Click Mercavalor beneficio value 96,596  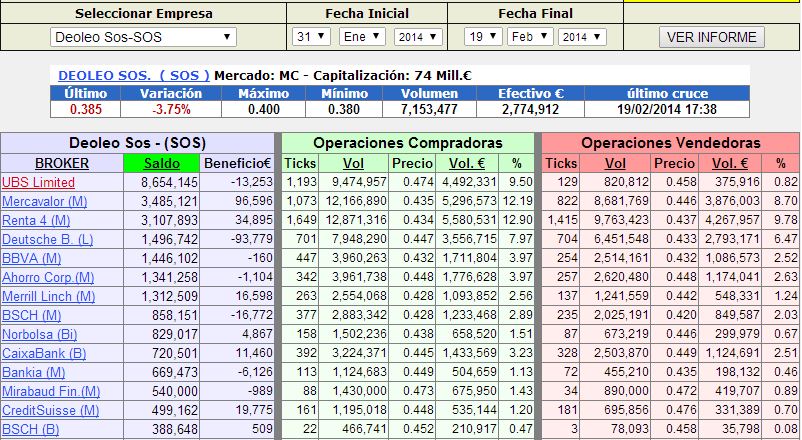(x=254, y=201)
